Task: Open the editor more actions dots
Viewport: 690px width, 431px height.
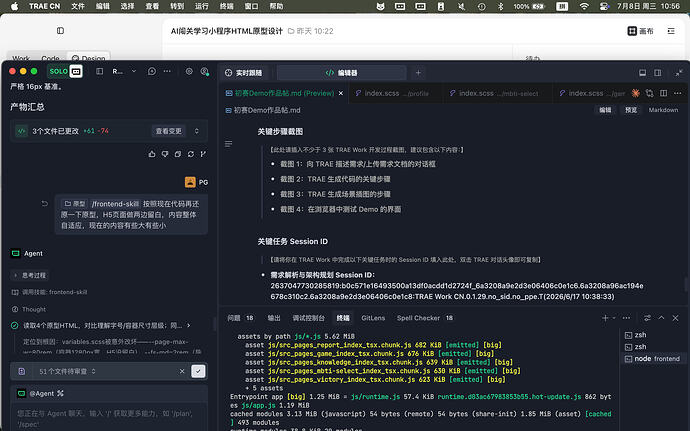Action: (678, 93)
